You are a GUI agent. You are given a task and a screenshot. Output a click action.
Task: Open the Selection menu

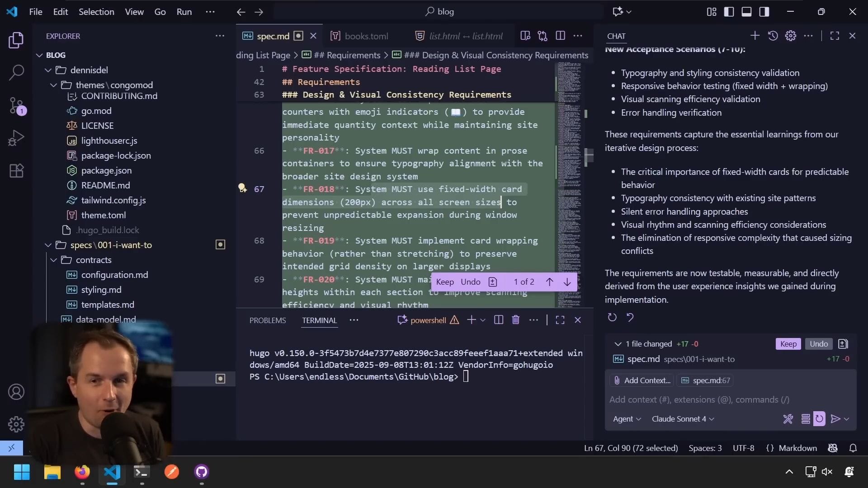tap(96, 12)
